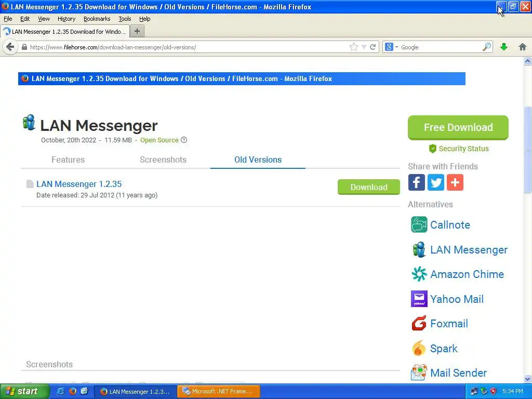Click the Mail Sender envelope icon
This screenshot has height=399, width=532.
point(419,373)
